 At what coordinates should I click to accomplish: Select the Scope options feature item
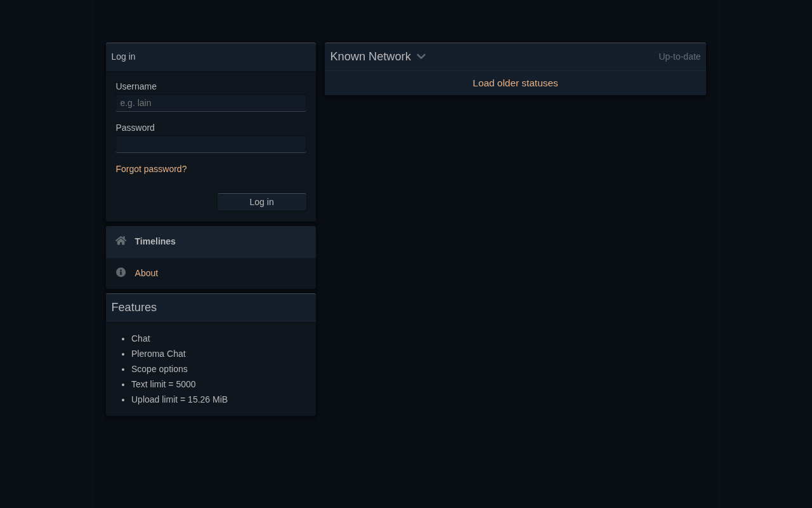pos(159,369)
